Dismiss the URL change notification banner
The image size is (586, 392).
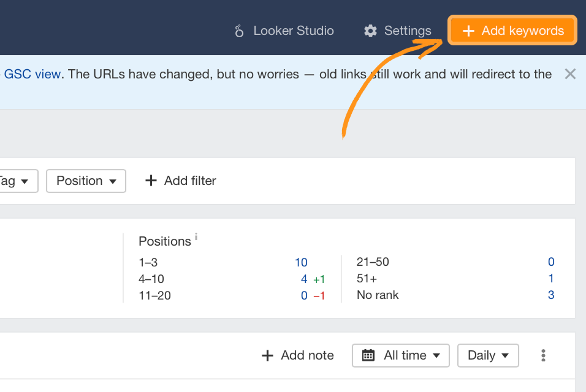coord(570,73)
